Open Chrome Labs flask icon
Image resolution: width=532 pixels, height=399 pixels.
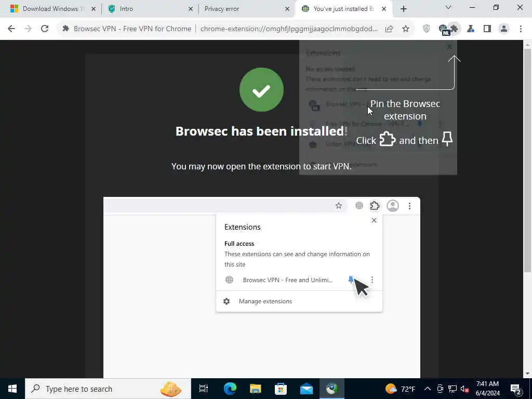click(x=471, y=29)
